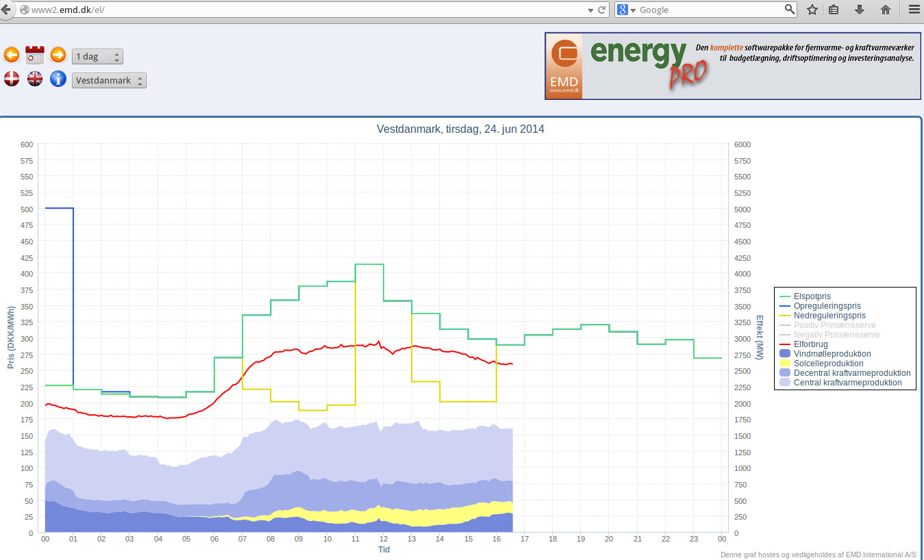The width and height of the screenshot is (924, 560).
Task: Toggle Decentral kraftvarmeproduktion in legend
Action: point(845,373)
